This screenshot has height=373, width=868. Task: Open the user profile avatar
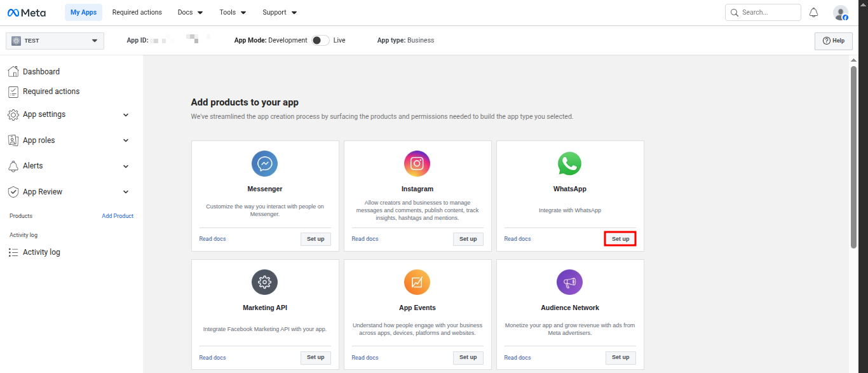840,13
